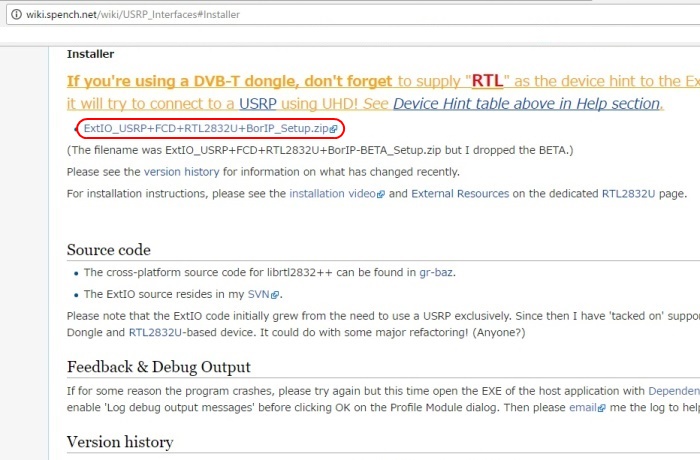Click the librtl2832++ source code sentence
This screenshot has height=460, width=700.
[x=270, y=272]
